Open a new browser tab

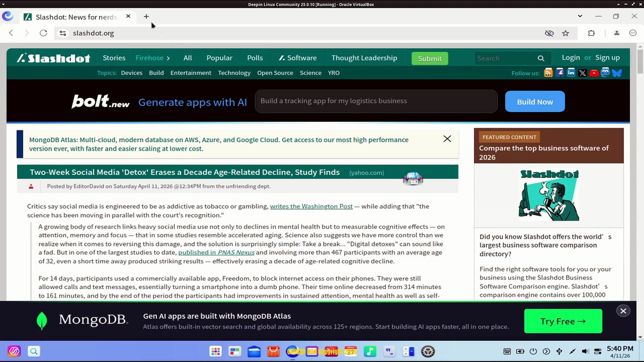pyautogui.click(x=146, y=17)
